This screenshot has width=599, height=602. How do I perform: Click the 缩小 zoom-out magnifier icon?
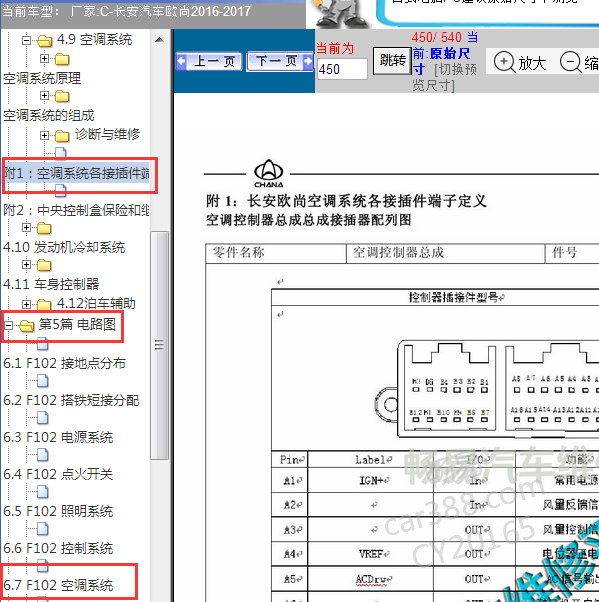571,62
